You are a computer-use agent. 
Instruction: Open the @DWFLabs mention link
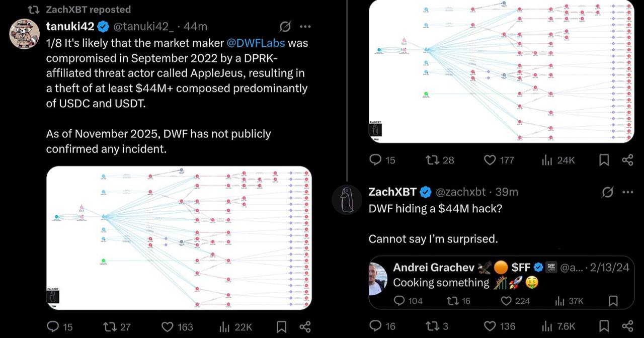click(x=253, y=43)
